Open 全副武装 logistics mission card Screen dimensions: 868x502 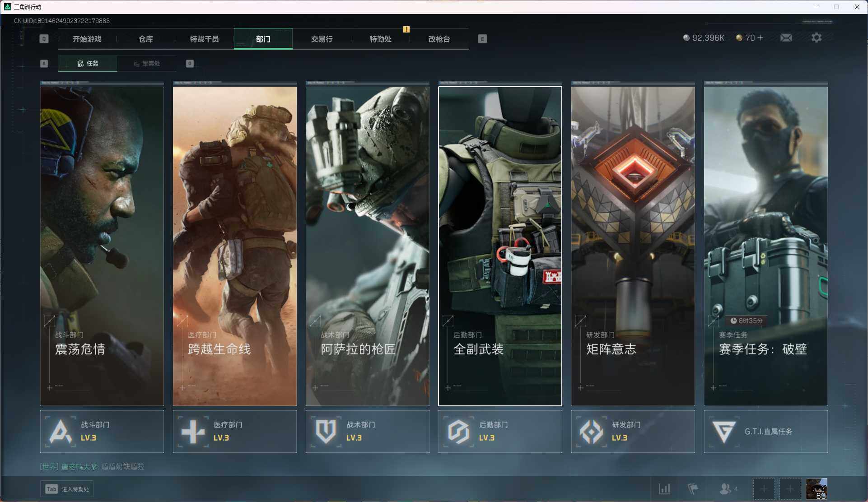(x=500, y=246)
